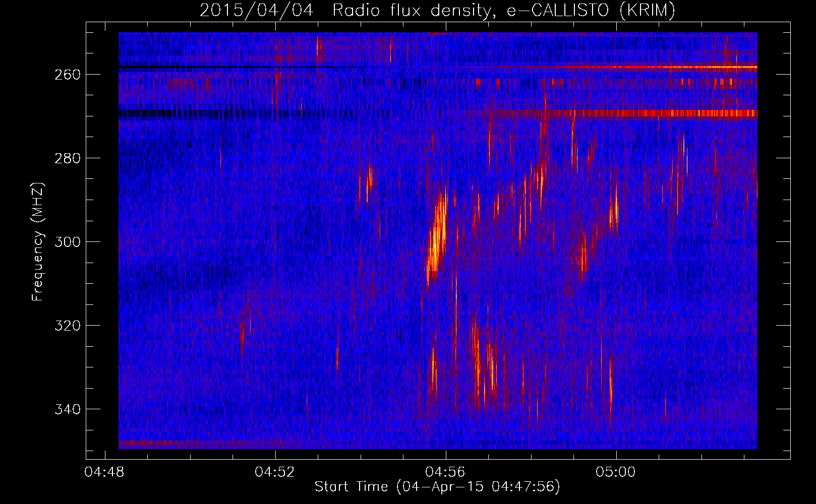
Task: Select the 340 frequency axis label
Action: click(68, 409)
